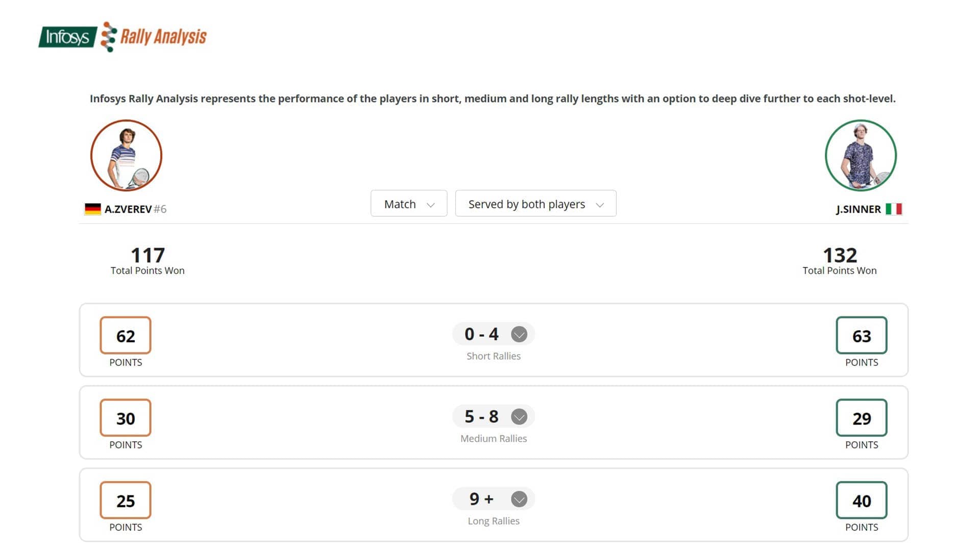Click the Italian flag icon next to J.SINNER
Viewport: 980px width, 551px height.
(894, 209)
